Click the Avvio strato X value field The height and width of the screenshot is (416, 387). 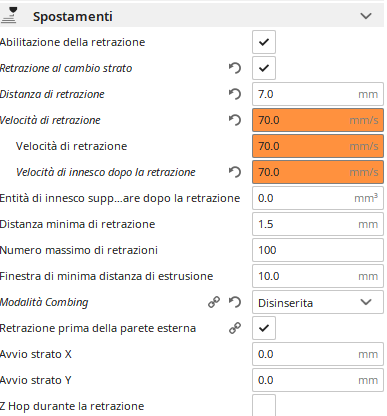(x=318, y=354)
